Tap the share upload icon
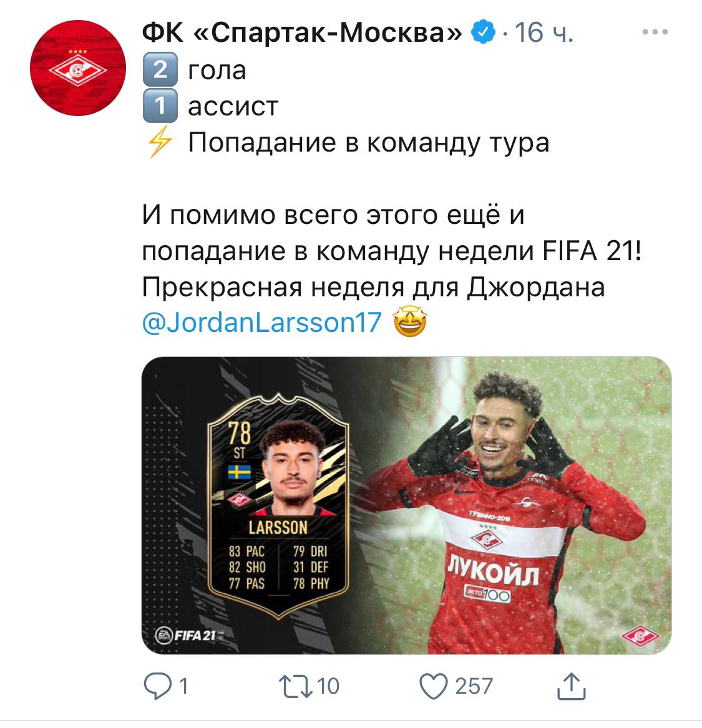Image resolution: width=702 pixels, height=728 pixels. (571, 686)
